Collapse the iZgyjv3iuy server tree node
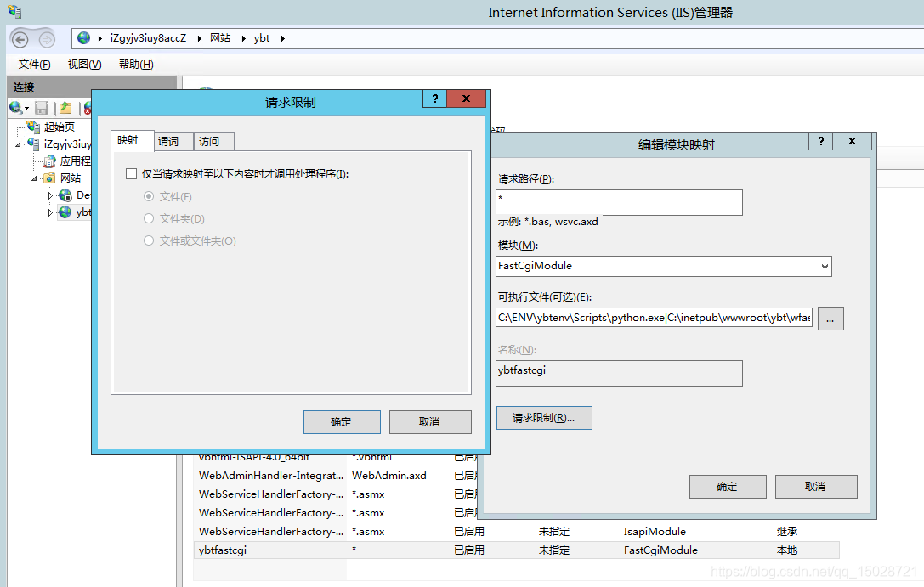The width and height of the screenshot is (924, 587). [x=17, y=144]
